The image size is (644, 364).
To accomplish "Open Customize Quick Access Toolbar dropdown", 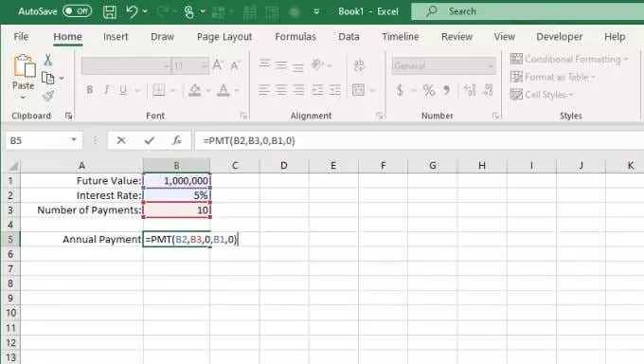I will pos(316,11).
